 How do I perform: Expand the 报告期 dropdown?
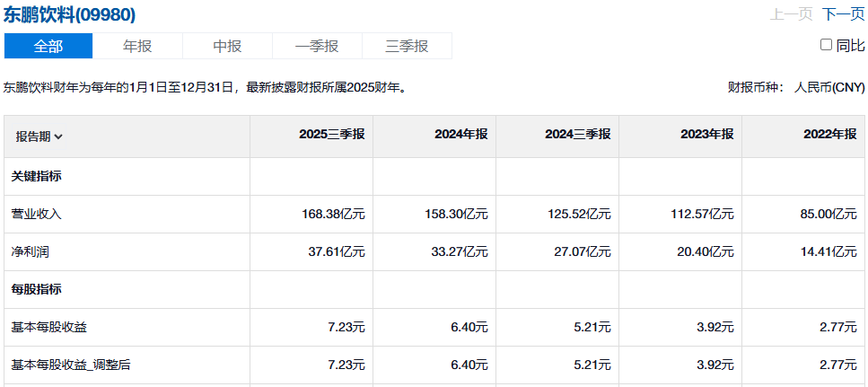(x=39, y=136)
